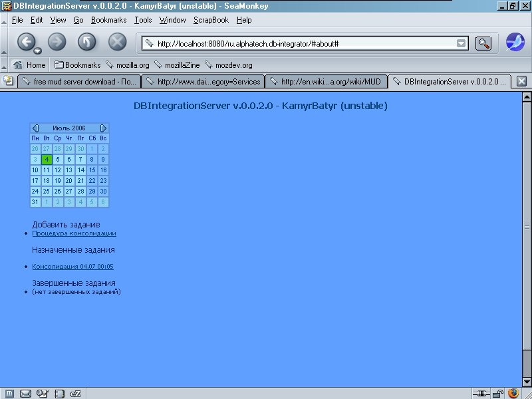Screen dimensions: 532x399
Task: Select day 19 in the calendar
Action: tap(58, 181)
